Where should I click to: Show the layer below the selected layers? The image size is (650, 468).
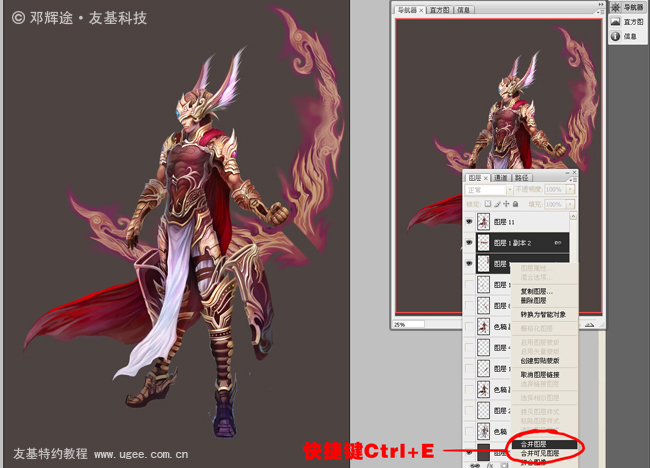click(x=469, y=284)
